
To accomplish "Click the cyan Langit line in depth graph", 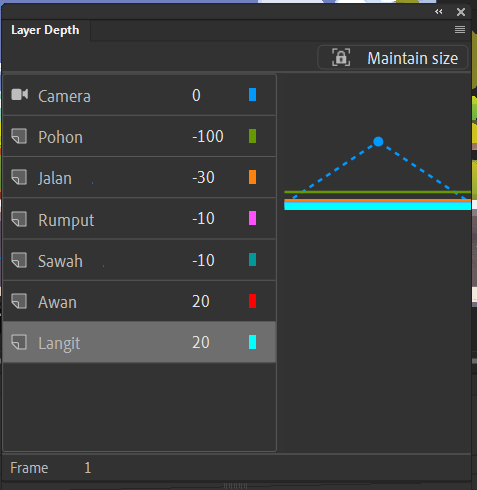I will click(x=377, y=206).
